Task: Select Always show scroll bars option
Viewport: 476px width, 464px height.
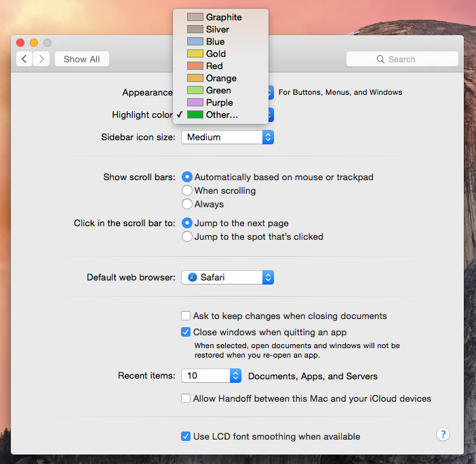Action: pyautogui.click(x=187, y=204)
